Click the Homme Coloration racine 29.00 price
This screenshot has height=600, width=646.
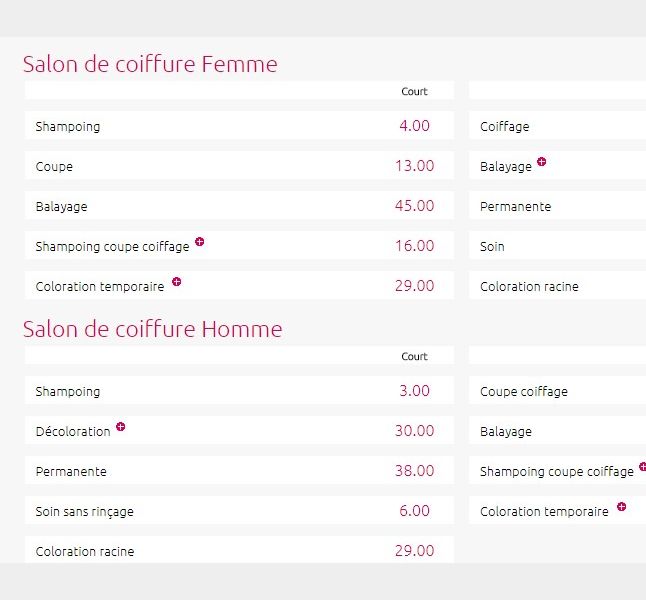tap(414, 551)
